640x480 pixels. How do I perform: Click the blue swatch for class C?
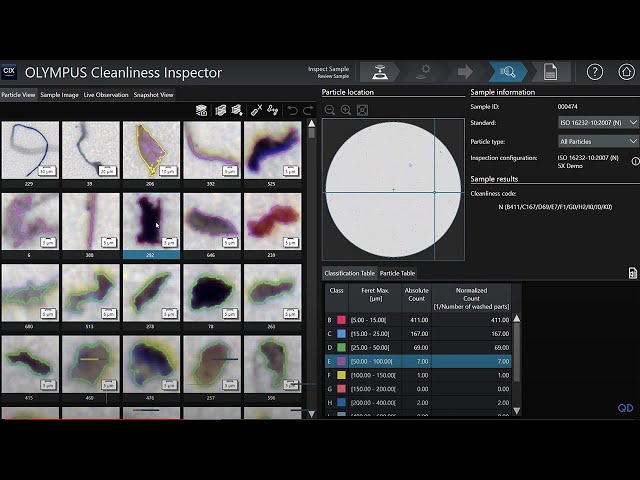[x=341, y=334]
